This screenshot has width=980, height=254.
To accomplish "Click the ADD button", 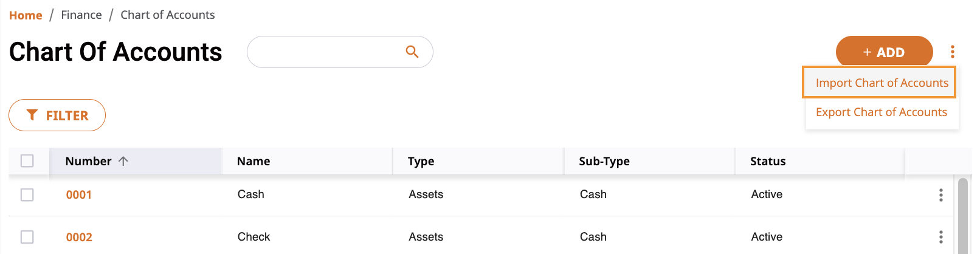I will [885, 52].
